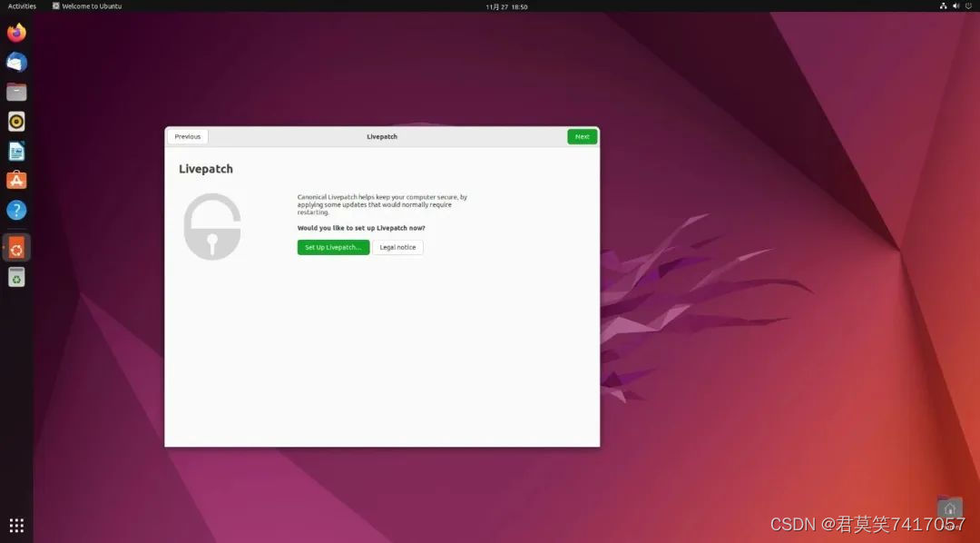Screen dimensions: 980x543
Task: Launch LibreOffice Writer from the dock
Action: tap(17, 152)
